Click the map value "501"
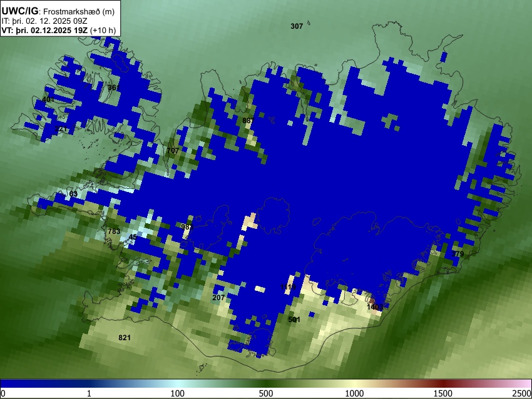532x399 pixels. click(294, 320)
